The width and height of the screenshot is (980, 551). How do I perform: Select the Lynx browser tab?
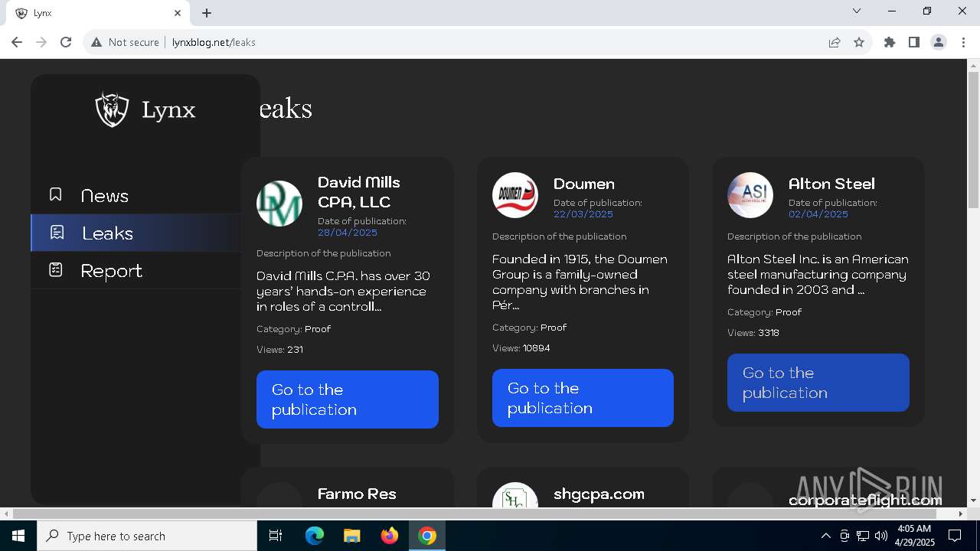point(98,13)
